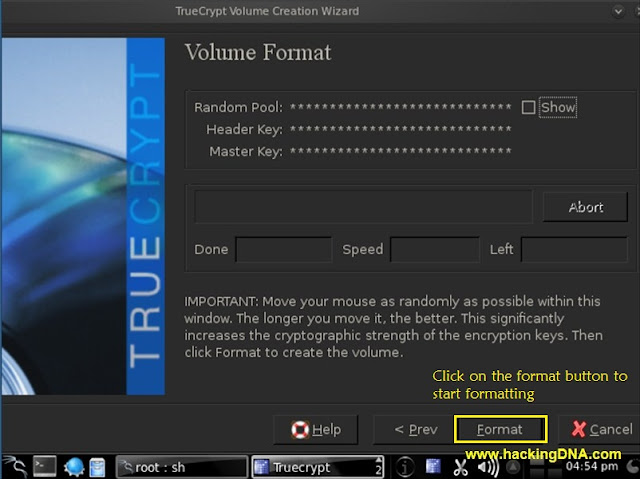The width and height of the screenshot is (640, 479).
Task: Click the Random Pool asterisks value
Action: point(400,107)
